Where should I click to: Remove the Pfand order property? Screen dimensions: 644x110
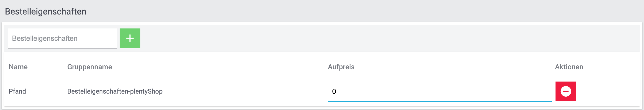pos(566,91)
